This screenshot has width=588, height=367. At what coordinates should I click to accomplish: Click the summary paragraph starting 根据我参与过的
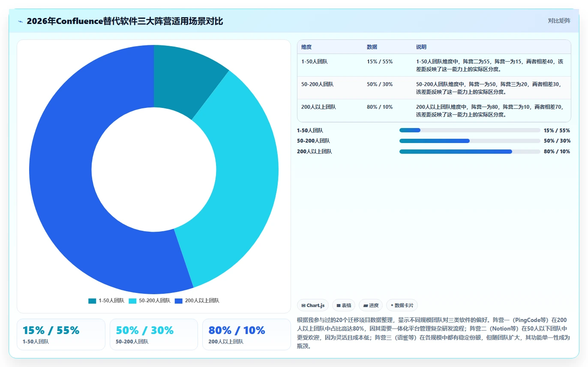433,333
